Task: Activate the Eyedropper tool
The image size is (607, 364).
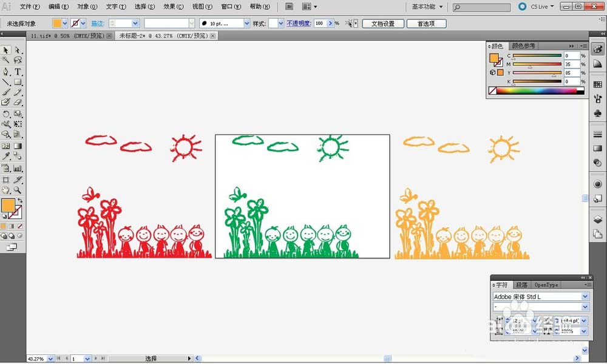Action: 6,157
